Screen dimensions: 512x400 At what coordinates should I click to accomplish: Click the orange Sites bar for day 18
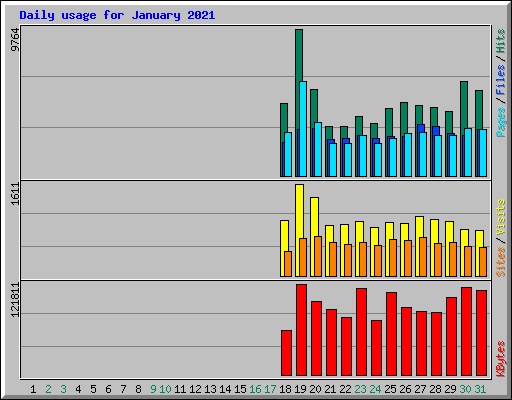[x=288, y=264]
